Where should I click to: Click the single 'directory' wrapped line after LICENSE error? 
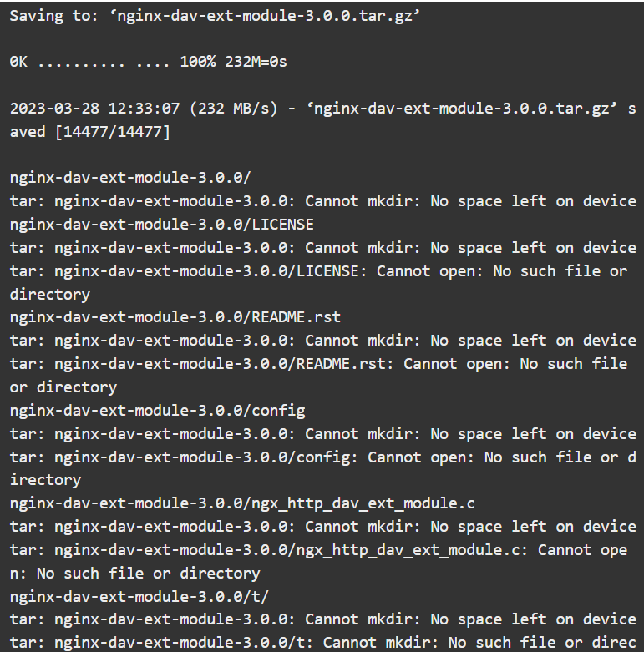(x=50, y=295)
